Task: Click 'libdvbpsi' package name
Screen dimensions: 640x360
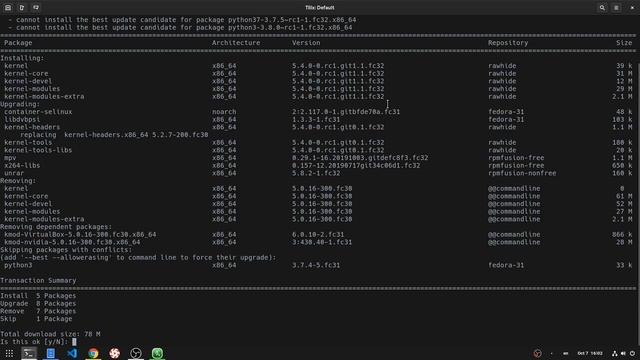Action: tap(22, 120)
